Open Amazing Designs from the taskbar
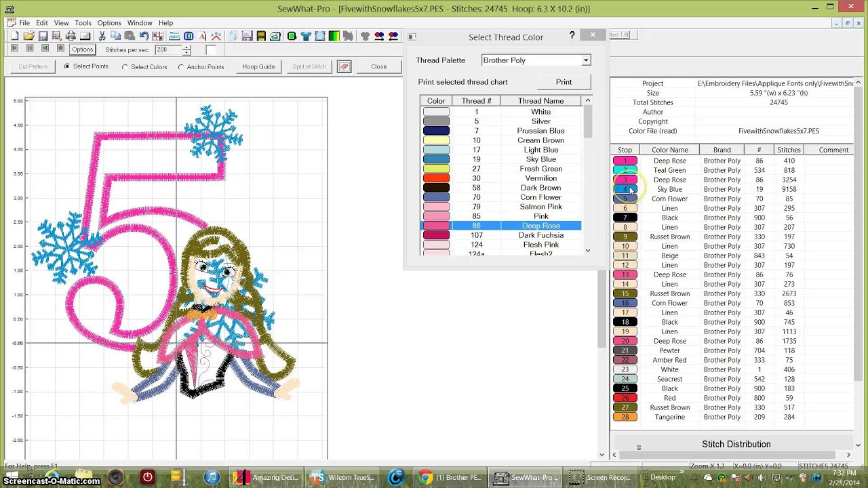This screenshot has height=488, width=868. [x=265, y=477]
